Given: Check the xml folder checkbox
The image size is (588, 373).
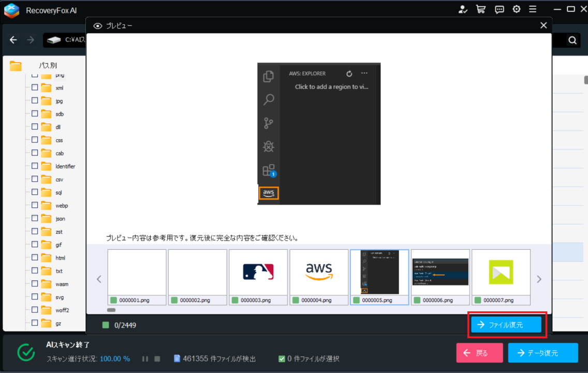Looking at the screenshot, I should [x=35, y=88].
